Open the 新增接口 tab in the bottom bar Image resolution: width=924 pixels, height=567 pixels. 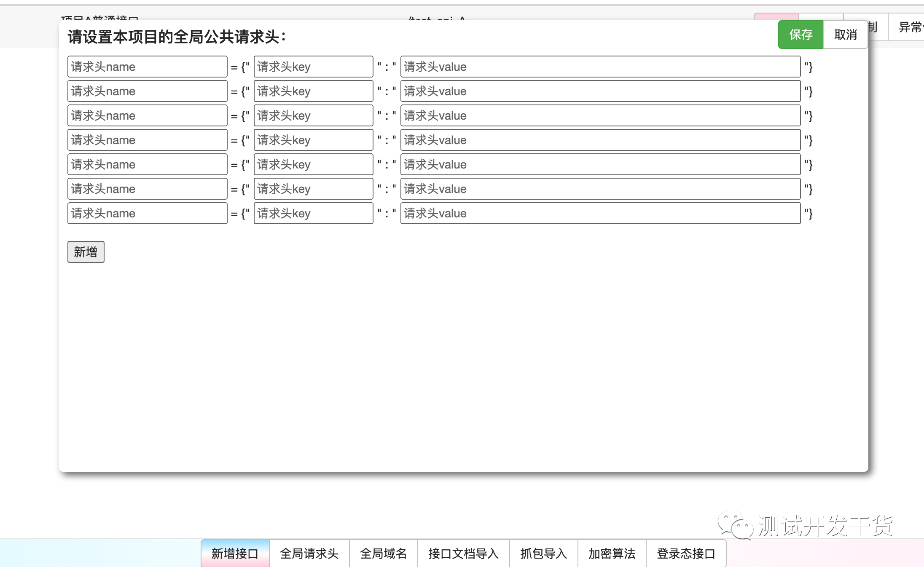(x=235, y=554)
